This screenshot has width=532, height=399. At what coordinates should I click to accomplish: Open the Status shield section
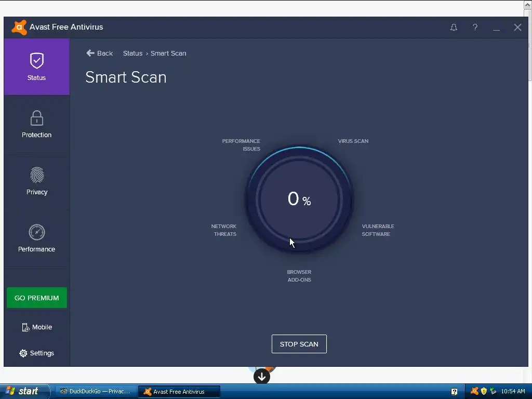[37, 66]
